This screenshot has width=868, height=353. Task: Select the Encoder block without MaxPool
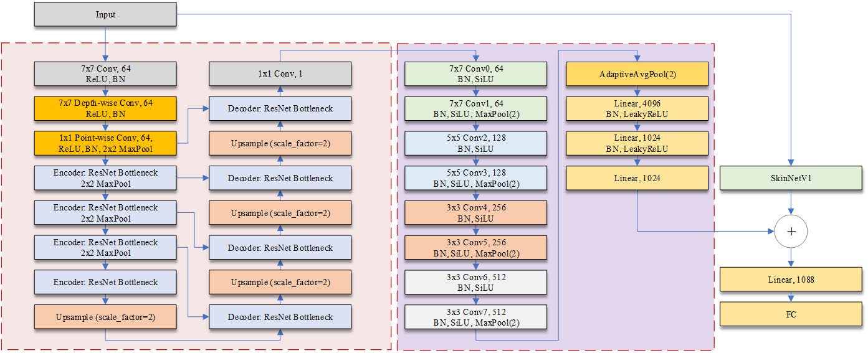[105, 282]
